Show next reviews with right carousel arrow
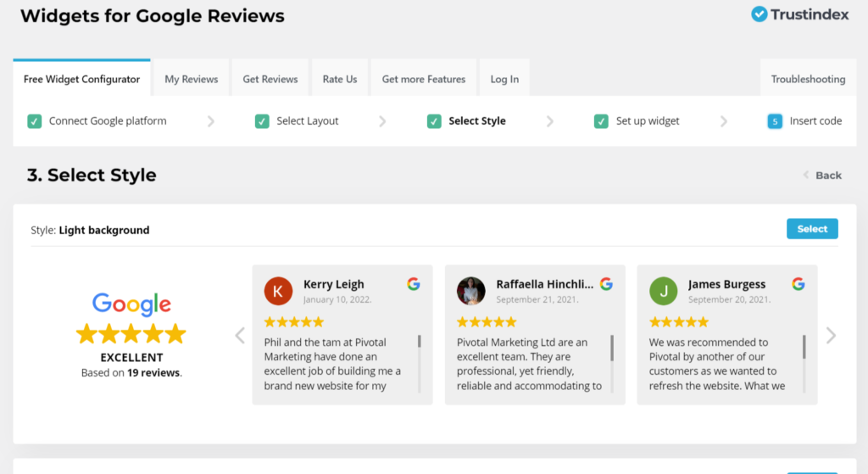 coord(831,335)
